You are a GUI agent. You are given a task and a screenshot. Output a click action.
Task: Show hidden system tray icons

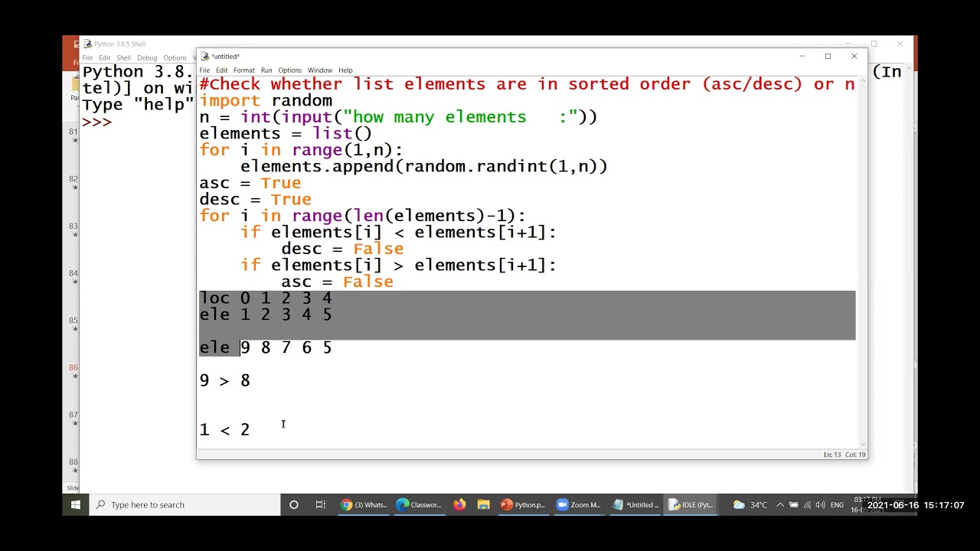780,505
